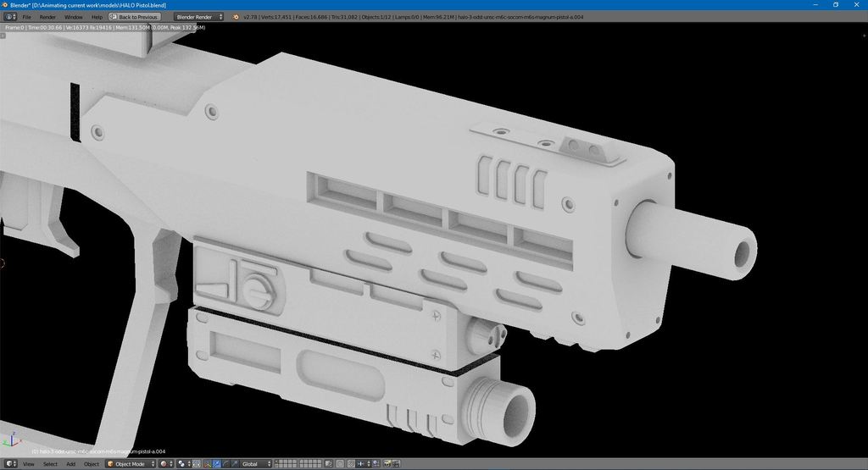Open the Global transform orientation dropdown

click(256, 464)
